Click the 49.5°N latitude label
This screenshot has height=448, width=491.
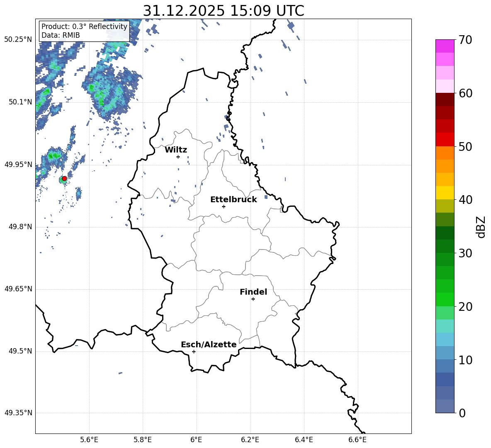coord(20,351)
